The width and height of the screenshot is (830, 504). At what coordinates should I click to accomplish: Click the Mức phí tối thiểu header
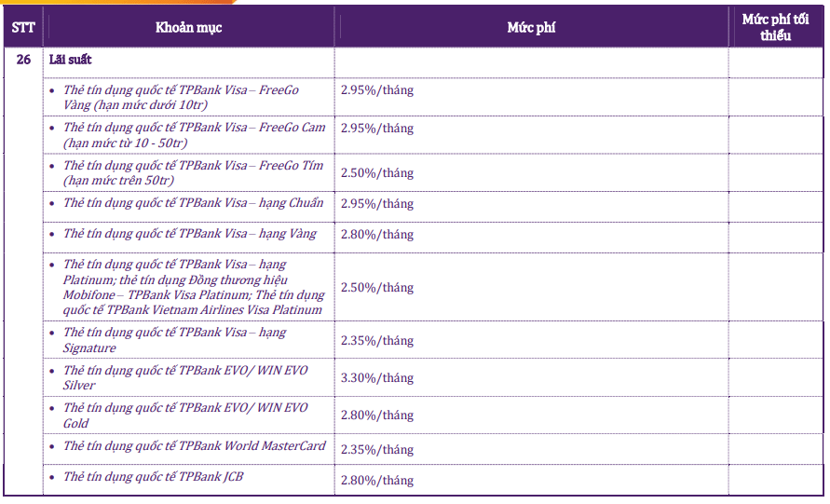pos(774,27)
